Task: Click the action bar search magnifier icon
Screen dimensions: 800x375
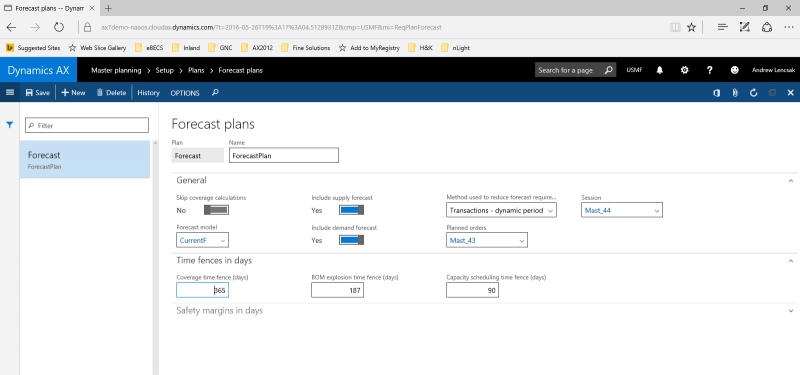Action: click(x=215, y=93)
